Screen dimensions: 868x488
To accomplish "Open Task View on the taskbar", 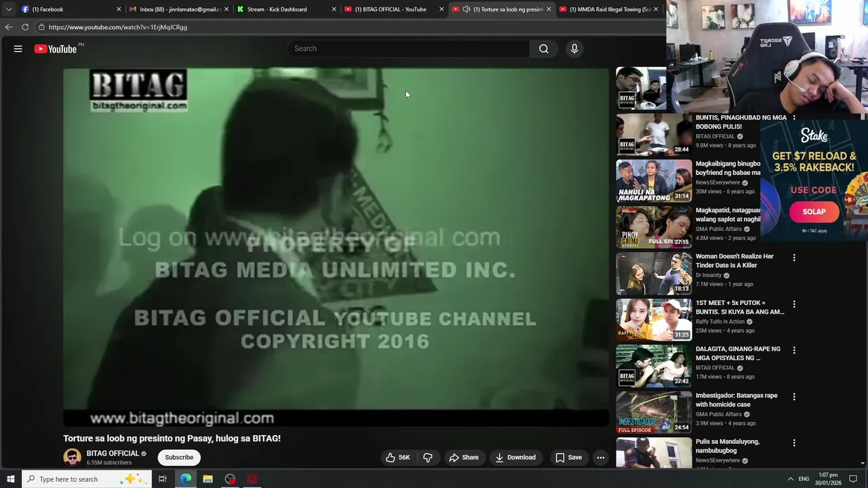I will [163, 479].
